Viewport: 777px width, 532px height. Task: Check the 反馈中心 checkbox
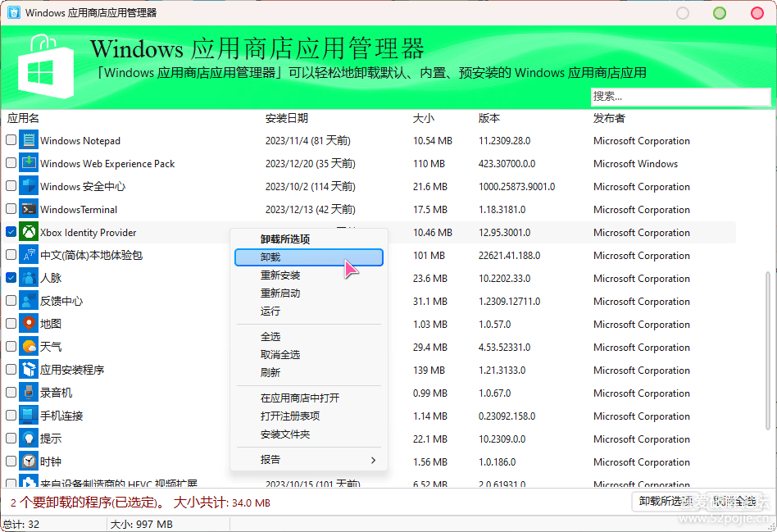click(11, 301)
